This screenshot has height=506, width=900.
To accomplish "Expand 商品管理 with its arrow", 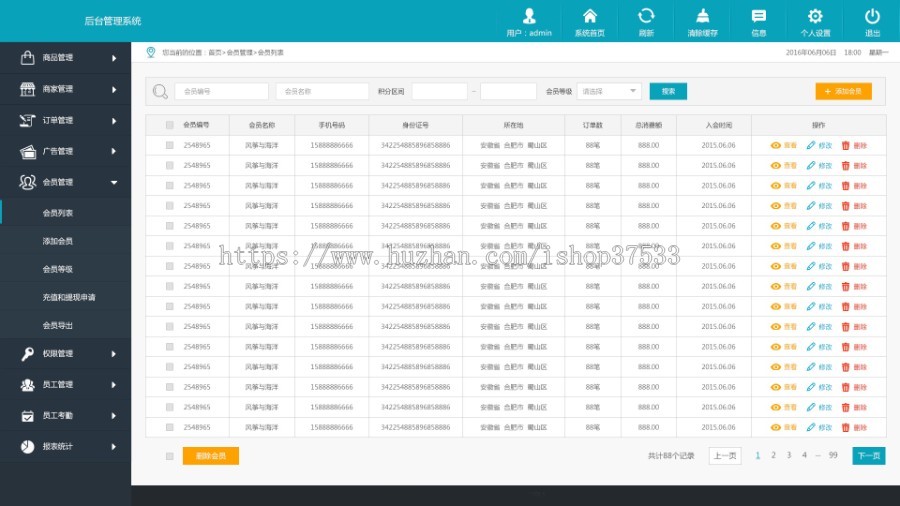I will 114,58.
